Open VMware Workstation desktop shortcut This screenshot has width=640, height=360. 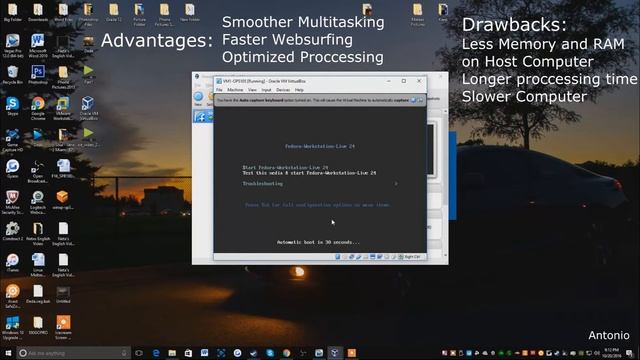click(x=63, y=108)
